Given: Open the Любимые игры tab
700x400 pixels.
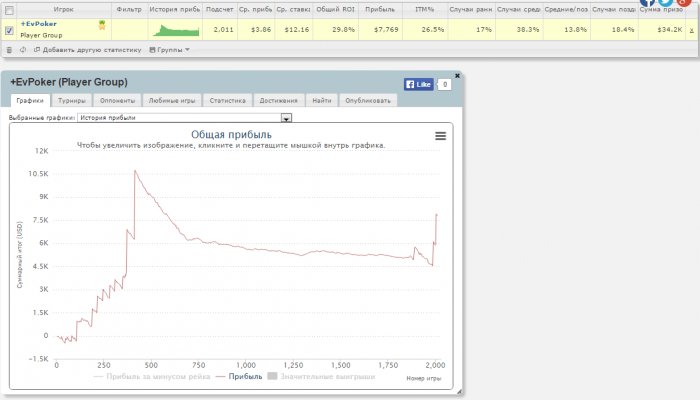Looking at the screenshot, I should (172, 100).
